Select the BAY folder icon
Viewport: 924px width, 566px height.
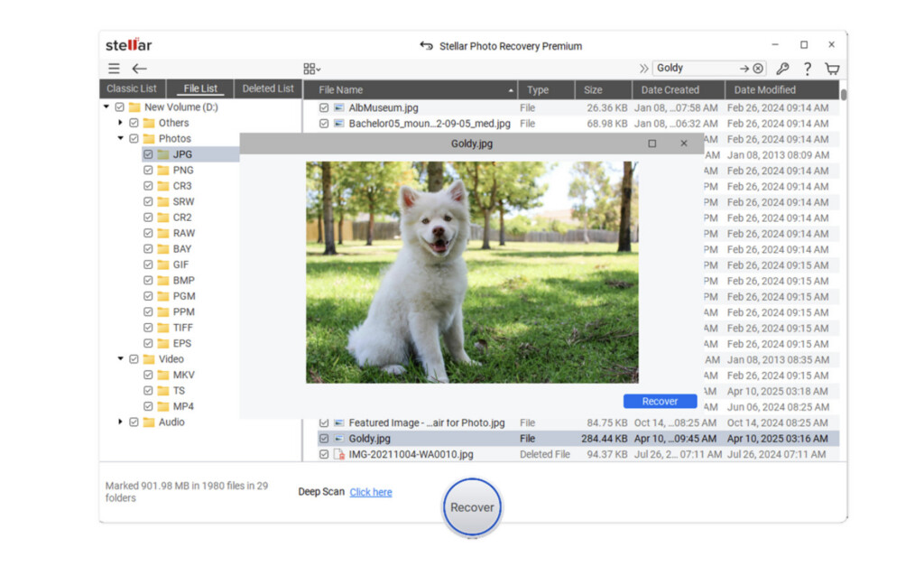pos(163,249)
